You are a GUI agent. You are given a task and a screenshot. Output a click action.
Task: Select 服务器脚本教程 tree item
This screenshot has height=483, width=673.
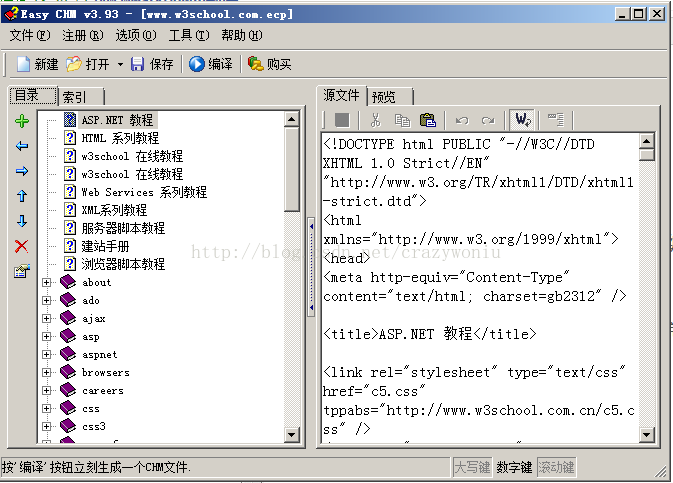coord(123,228)
